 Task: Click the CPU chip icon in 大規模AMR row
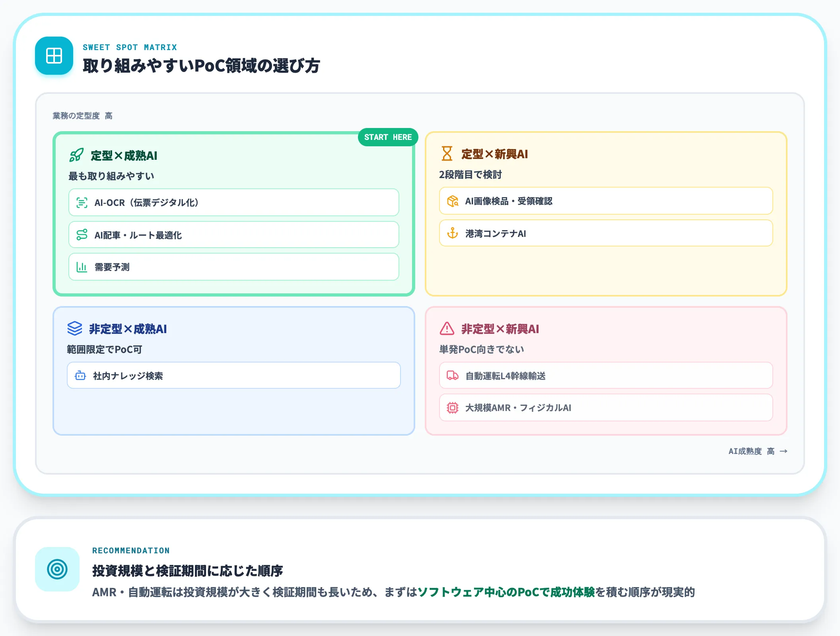pos(453,408)
